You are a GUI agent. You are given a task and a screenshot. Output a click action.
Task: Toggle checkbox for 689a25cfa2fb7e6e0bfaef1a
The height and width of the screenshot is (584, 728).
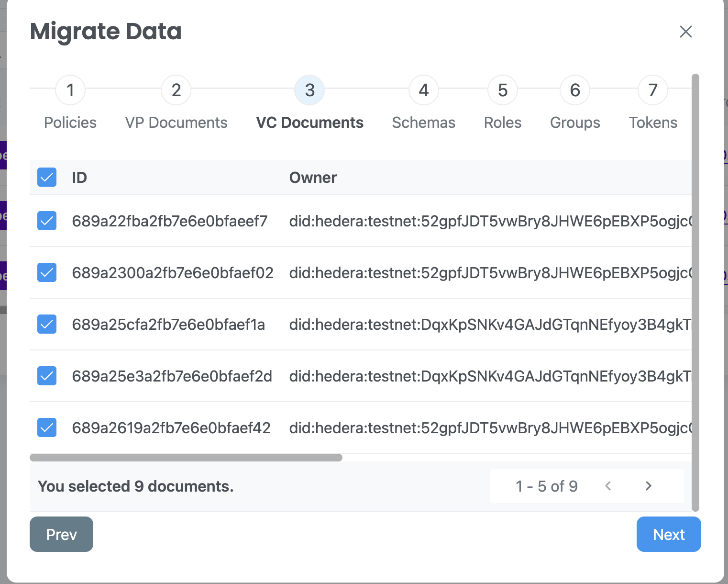(47, 324)
